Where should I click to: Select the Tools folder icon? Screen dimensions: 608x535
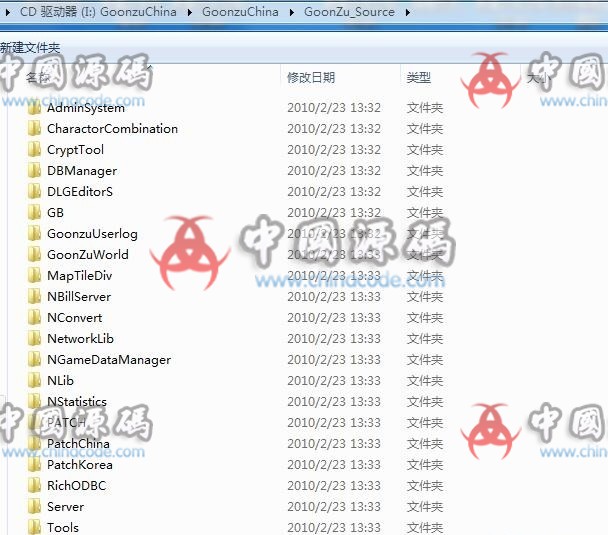[x=34, y=527]
